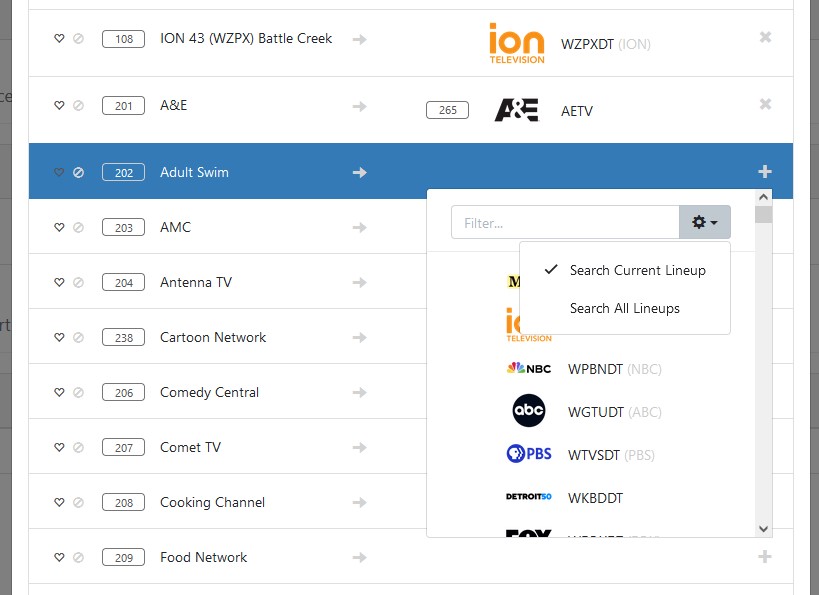Click the plus icon on Adult Swim row

pos(765,172)
